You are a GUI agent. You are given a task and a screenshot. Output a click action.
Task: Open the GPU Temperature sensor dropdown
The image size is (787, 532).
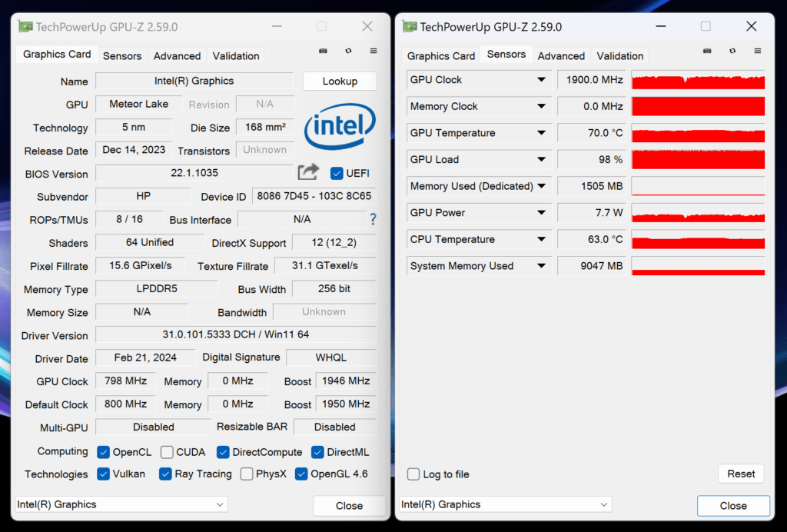click(541, 133)
